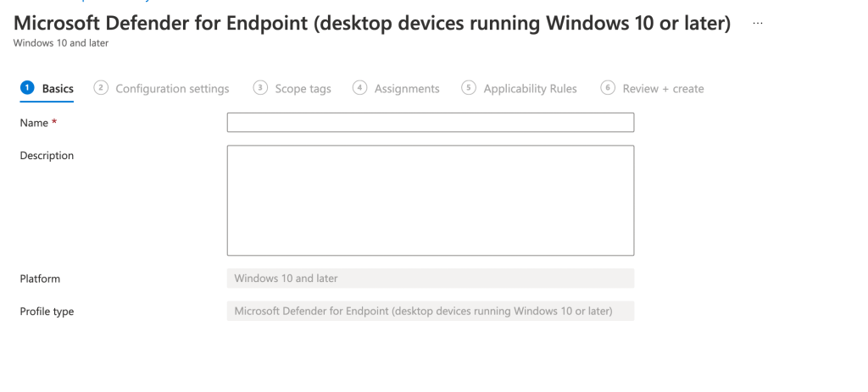
Task: Click the Name field label
Action: coord(35,123)
